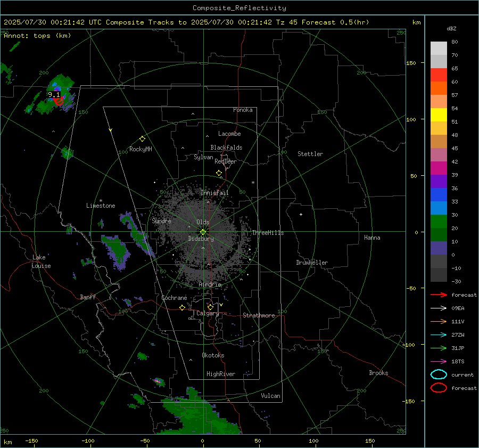Viewport: 479px width, 448px height.
Task: Click the Sundre city label
Action: (161, 221)
